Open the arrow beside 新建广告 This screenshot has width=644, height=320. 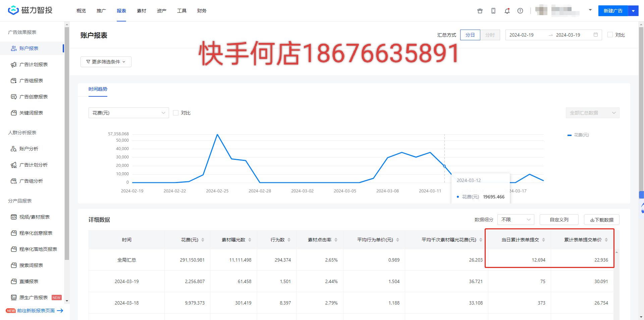point(633,11)
